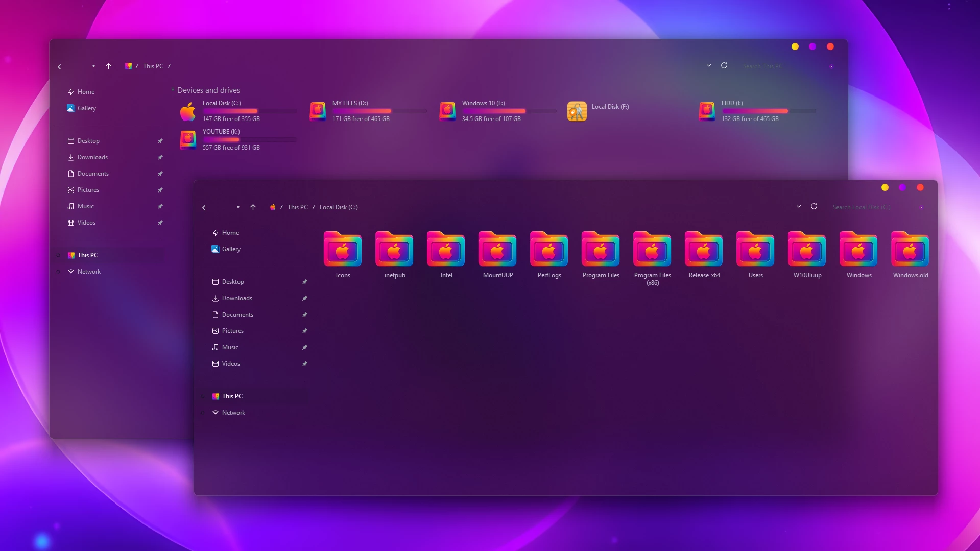Viewport: 980px width, 551px height.
Task: Open the MountUUP folder
Action: point(497,255)
